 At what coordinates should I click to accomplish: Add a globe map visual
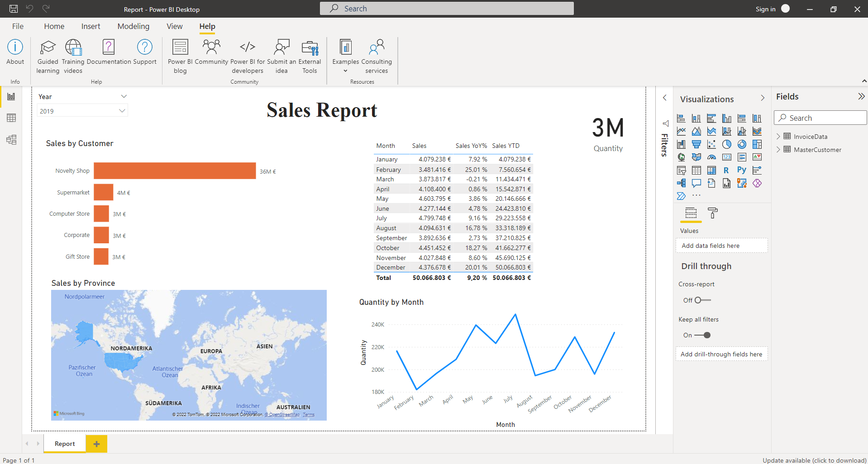(681, 157)
